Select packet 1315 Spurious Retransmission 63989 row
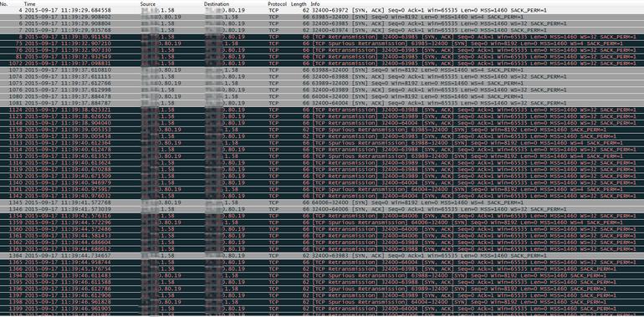The image size is (644, 317). 322,156
